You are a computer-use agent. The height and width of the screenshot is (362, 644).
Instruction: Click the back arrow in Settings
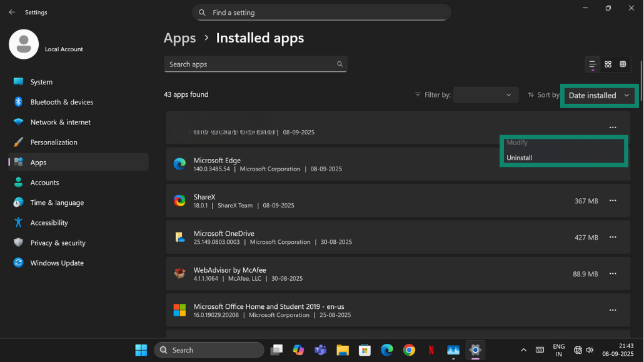pyautogui.click(x=11, y=11)
